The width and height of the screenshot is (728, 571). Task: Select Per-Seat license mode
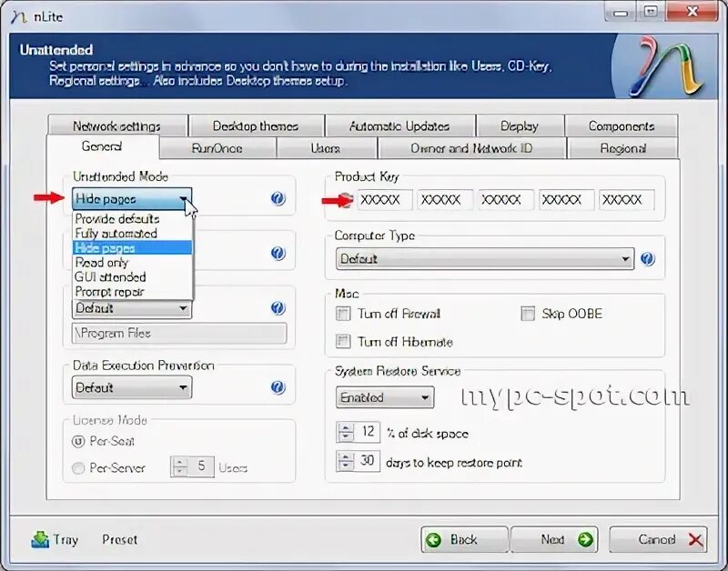pos(78,441)
